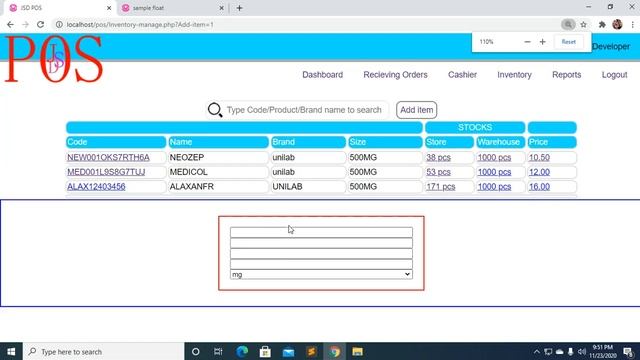Image resolution: width=640 pixels, height=360 pixels.
Task: Open Sublime Text from taskbar
Action: pyautogui.click(x=311, y=351)
